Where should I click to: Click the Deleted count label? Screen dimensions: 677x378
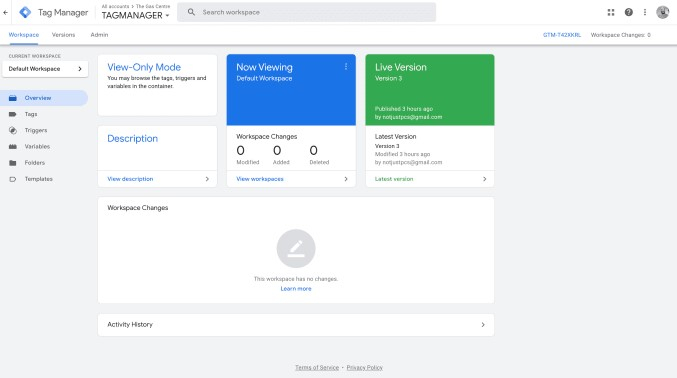click(x=319, y=162)
